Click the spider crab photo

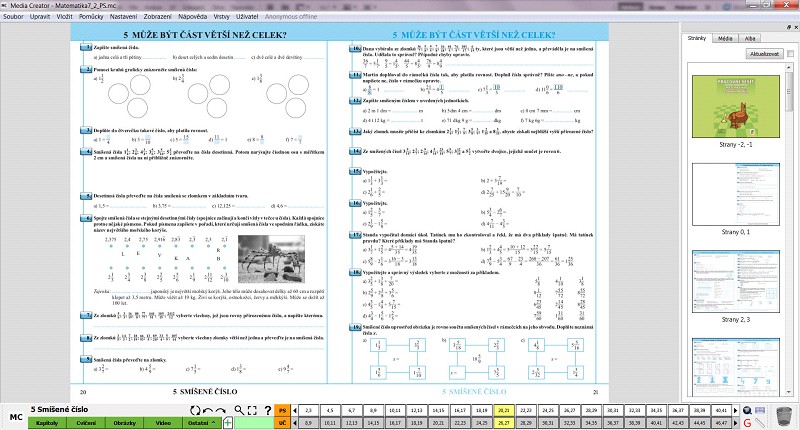tap(271, 259)
